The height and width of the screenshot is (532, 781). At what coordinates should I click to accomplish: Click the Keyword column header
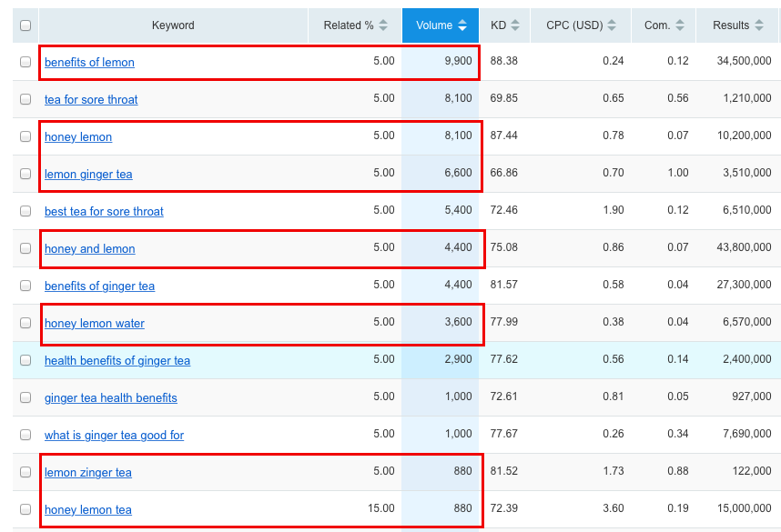coord(173,25)
